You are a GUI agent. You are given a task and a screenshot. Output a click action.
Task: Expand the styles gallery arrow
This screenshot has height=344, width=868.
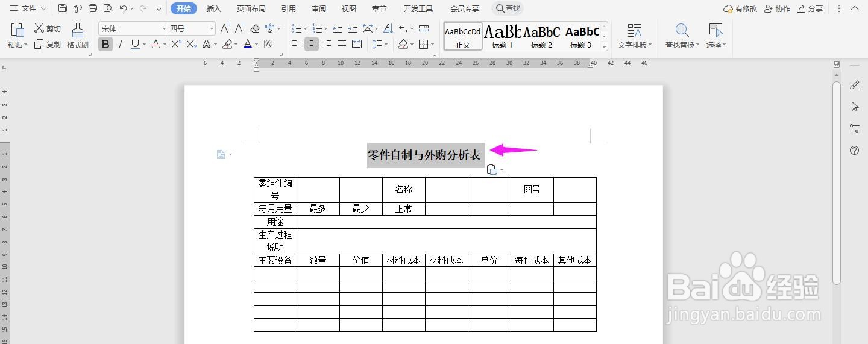[x=605, y=45]
